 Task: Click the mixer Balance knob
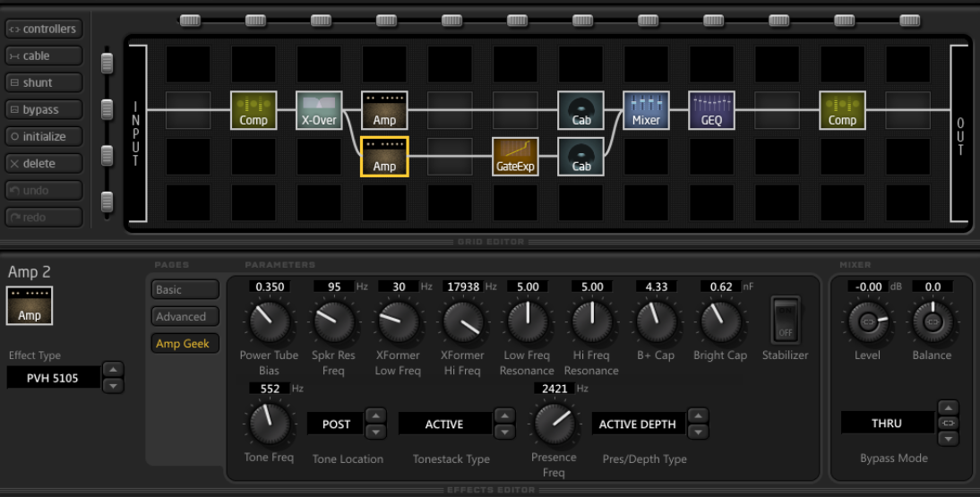(x=933, y=322)
